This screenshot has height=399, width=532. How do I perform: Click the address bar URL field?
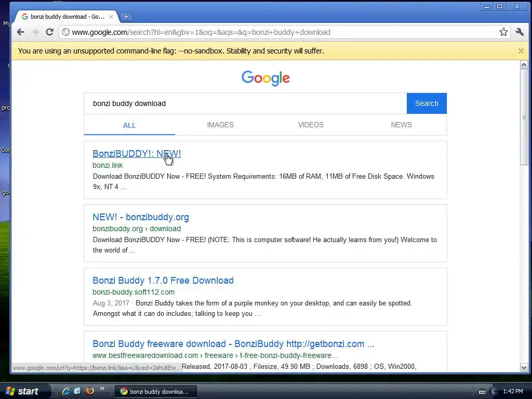coord(284,32)
